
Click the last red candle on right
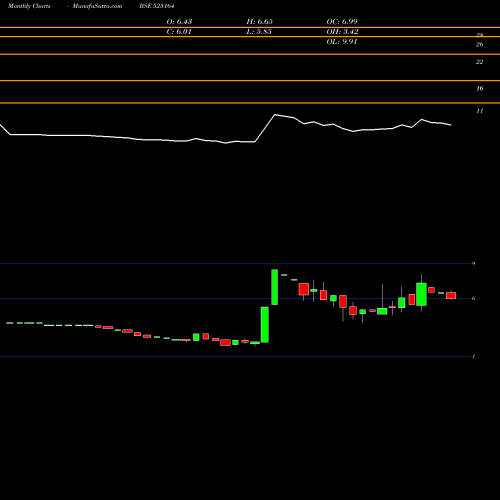coord(451,295)
